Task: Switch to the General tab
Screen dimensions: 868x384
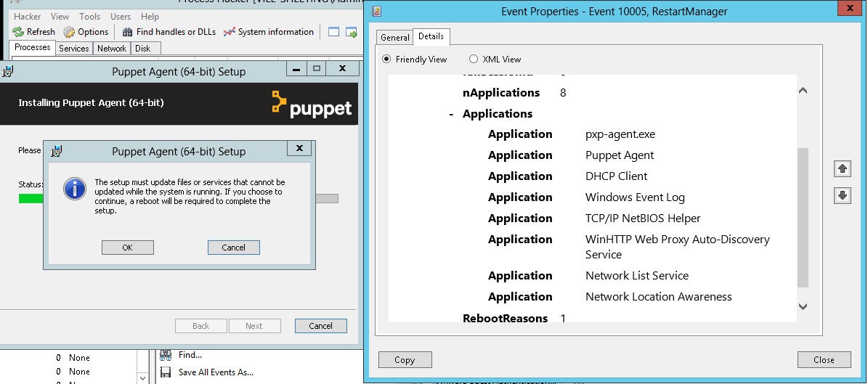Action: (395, 37)
